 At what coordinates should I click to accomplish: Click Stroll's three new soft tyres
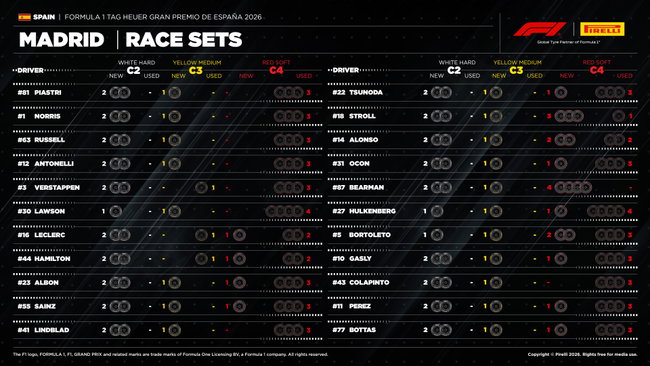[569, 116]
